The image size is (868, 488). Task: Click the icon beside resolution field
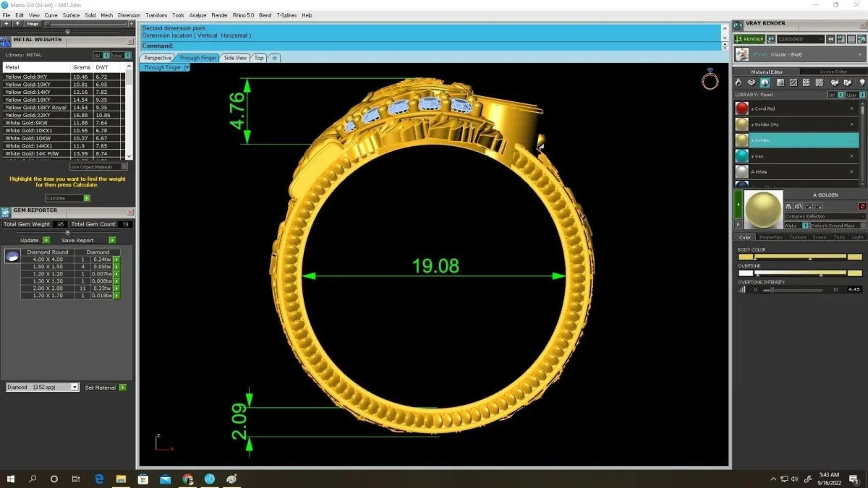(771, 39)
